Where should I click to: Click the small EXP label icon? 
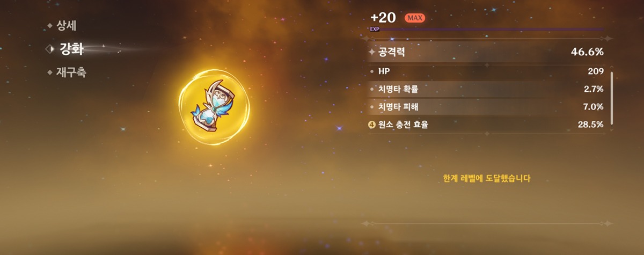(375, 29)
